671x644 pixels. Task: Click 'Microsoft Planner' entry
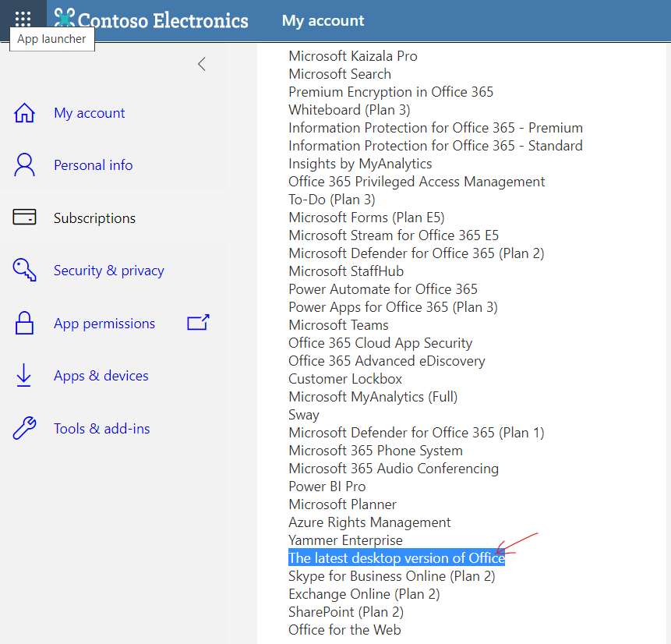pos(342,504)
